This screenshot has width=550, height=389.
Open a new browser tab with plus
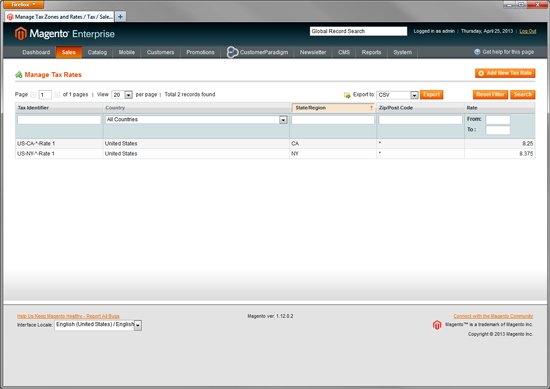[120, 16]
